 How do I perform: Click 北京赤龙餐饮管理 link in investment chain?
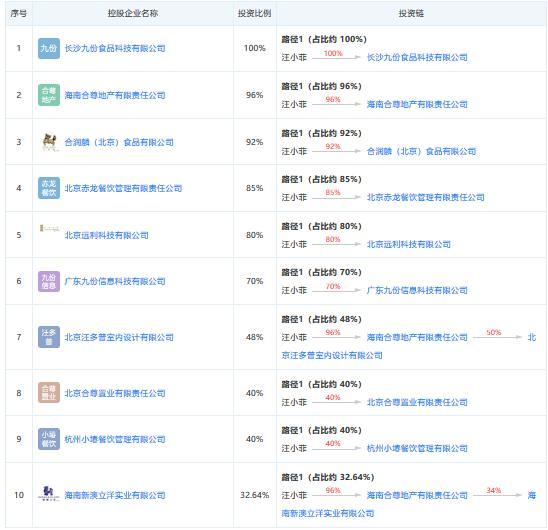pos(425,198)
